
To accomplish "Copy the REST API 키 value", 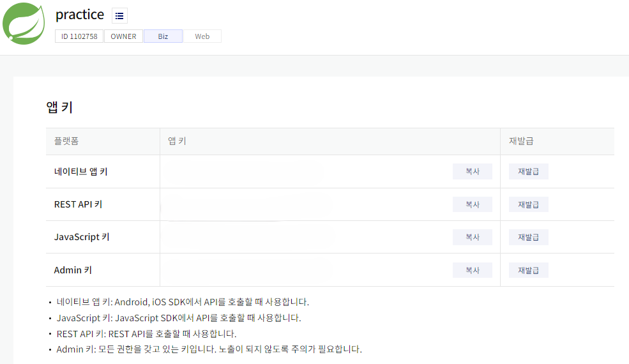I will (472, 204).
